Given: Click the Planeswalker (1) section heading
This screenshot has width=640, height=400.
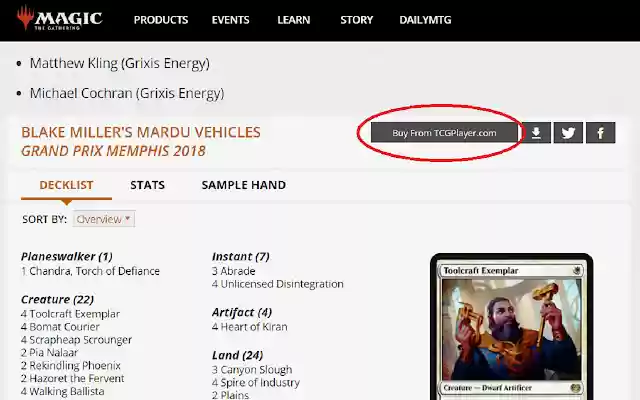Looking at the screenshot, I should tap(67, 257).
